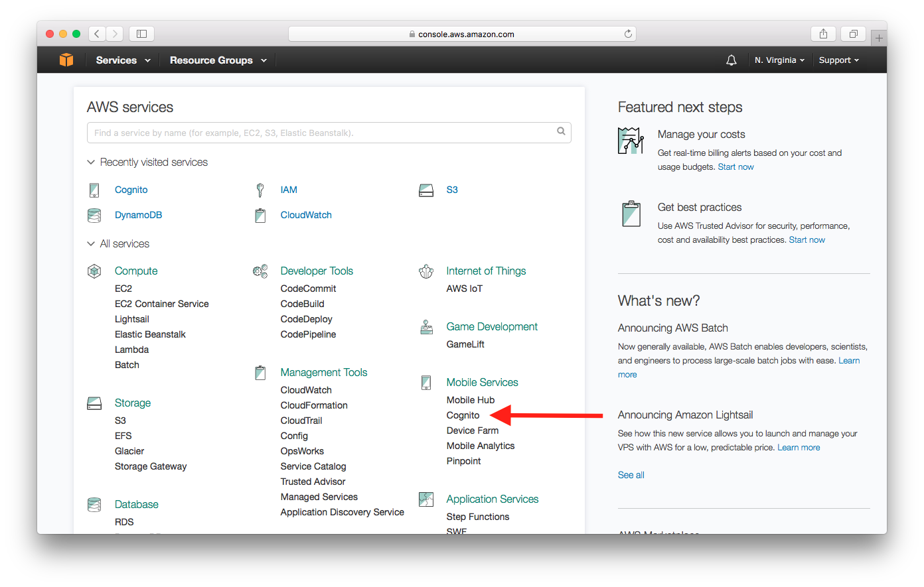Image resolution: width=924 pixels, height=587 pixels.
Task: Open CodeCommit service
Action: (x=308, y=289)
